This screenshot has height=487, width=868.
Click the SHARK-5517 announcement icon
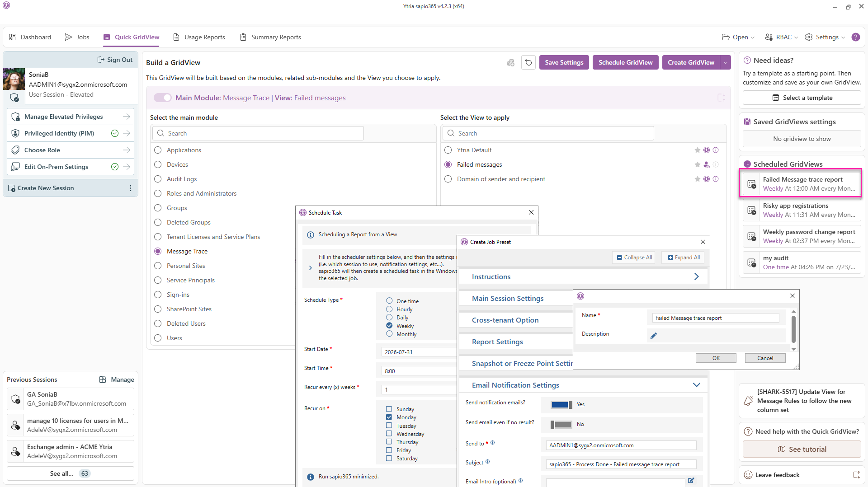[x=749, y=401]
